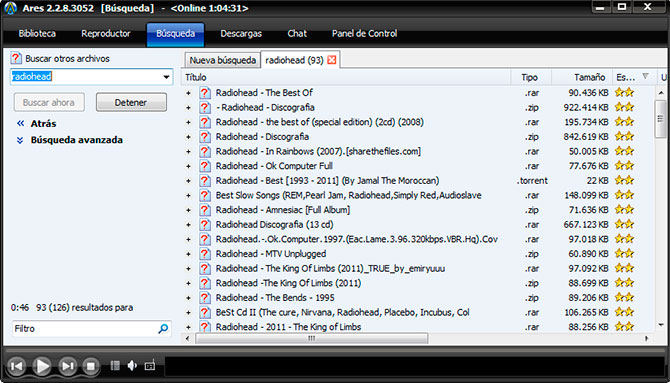Select "Radiohead - Amnesiac [Full Album]" result
This screenshot has width=670, height=383.
point(283,210)
